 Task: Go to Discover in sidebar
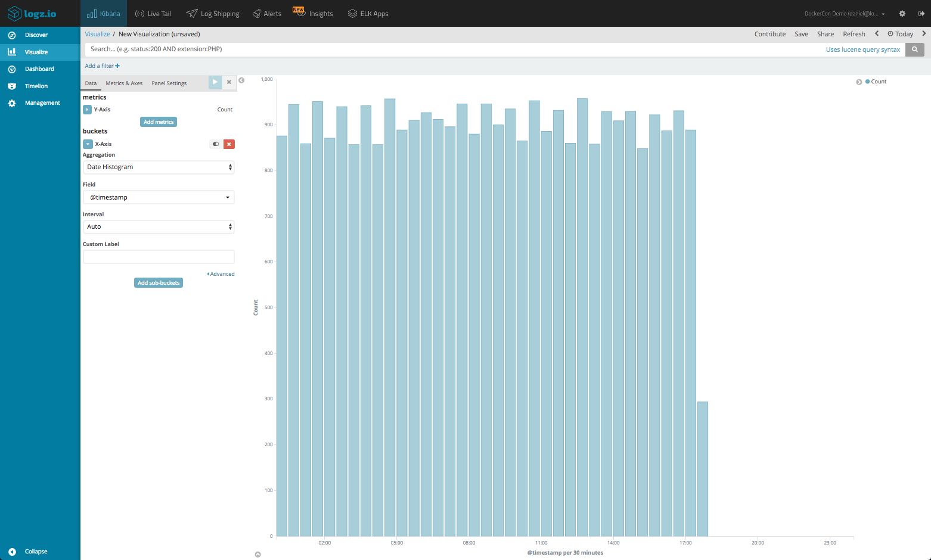pos(40,35)
